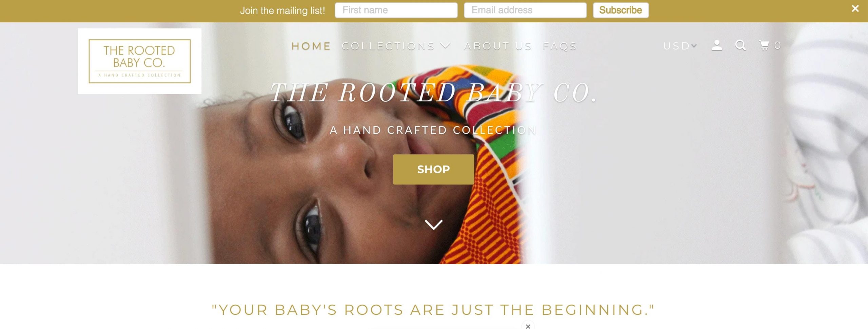
Task: Open the ABOUT US page
Action: pos(498,46)
